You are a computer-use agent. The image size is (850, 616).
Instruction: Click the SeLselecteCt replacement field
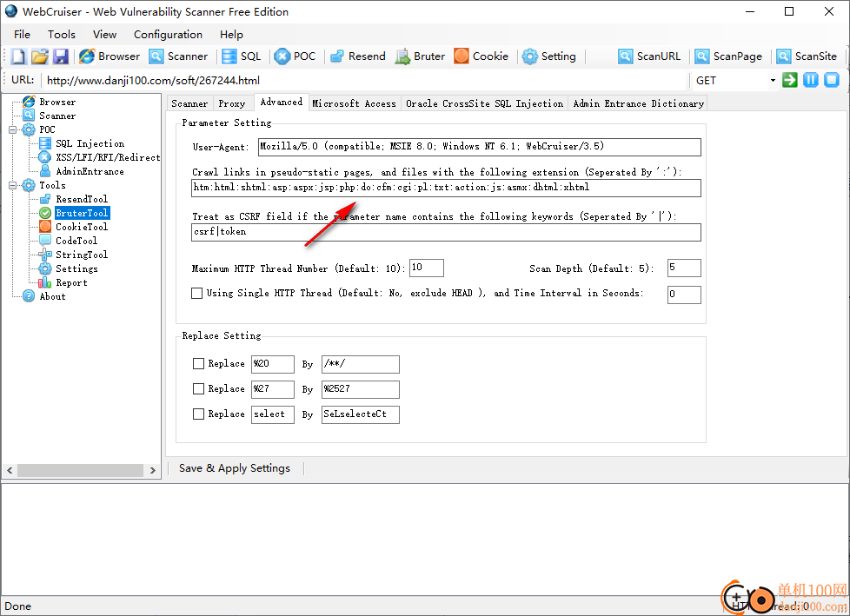click(x=361, y=414)
